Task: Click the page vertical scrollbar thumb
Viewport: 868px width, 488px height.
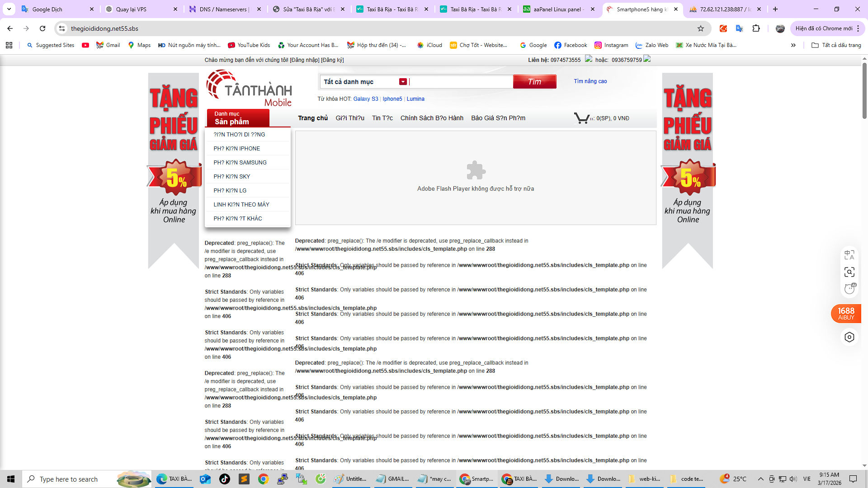Action: (864, 90)
